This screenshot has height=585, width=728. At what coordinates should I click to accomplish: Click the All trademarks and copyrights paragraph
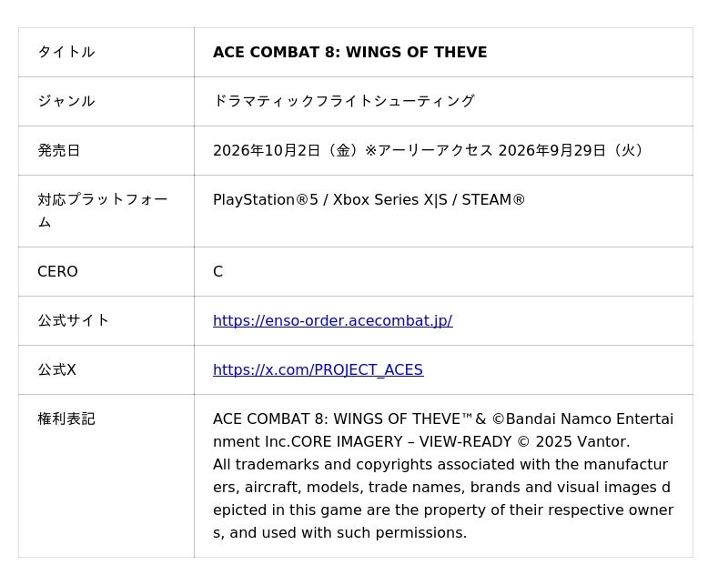[x=443, y=499]
